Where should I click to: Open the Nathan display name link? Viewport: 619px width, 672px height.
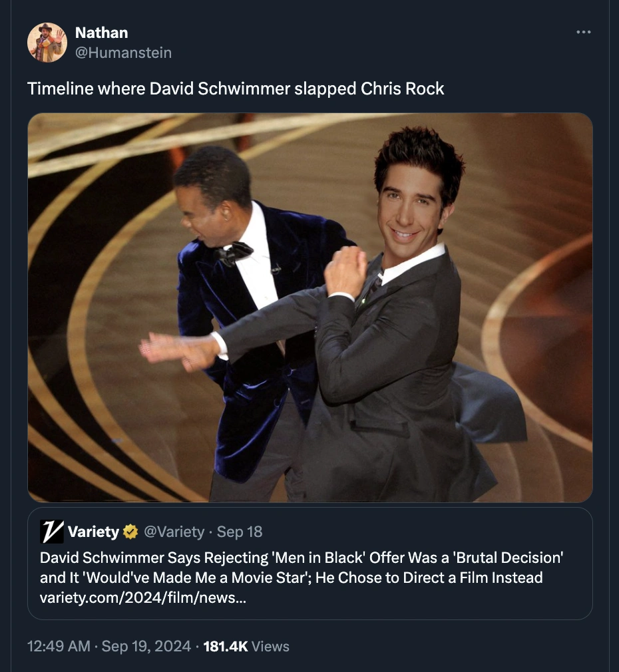(101, 33)
